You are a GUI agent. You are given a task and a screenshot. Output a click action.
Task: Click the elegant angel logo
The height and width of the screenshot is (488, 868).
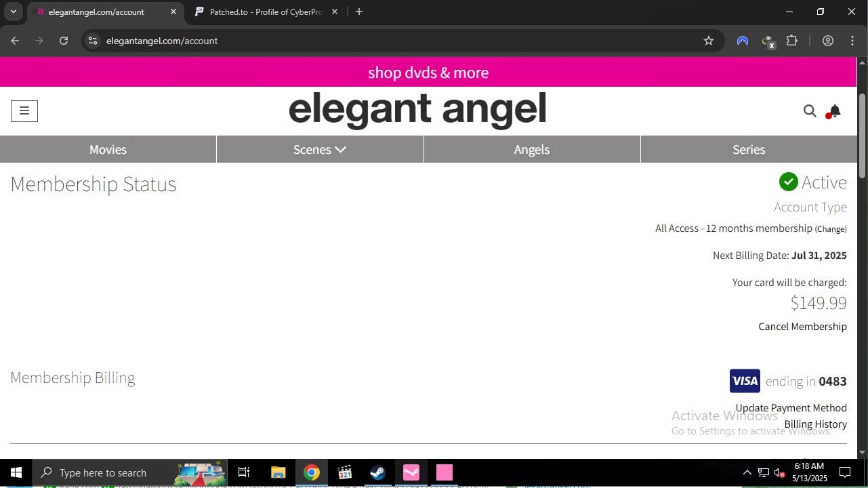click(x=417, y=110)
